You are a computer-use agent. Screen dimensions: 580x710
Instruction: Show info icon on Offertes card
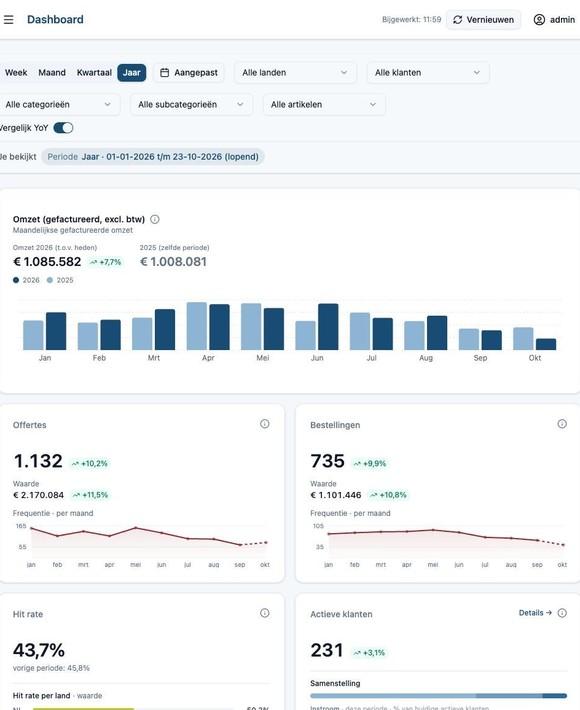click(265, 424)
